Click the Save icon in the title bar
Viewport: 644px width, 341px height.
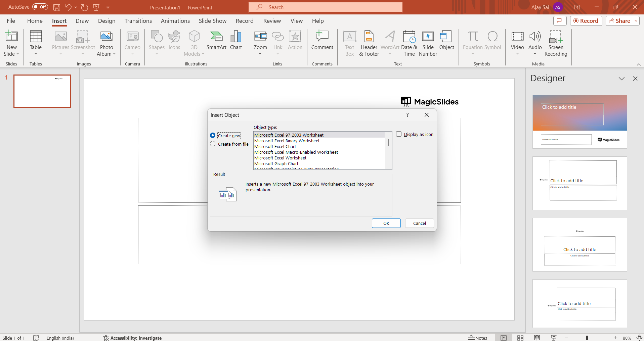[57, 7]
